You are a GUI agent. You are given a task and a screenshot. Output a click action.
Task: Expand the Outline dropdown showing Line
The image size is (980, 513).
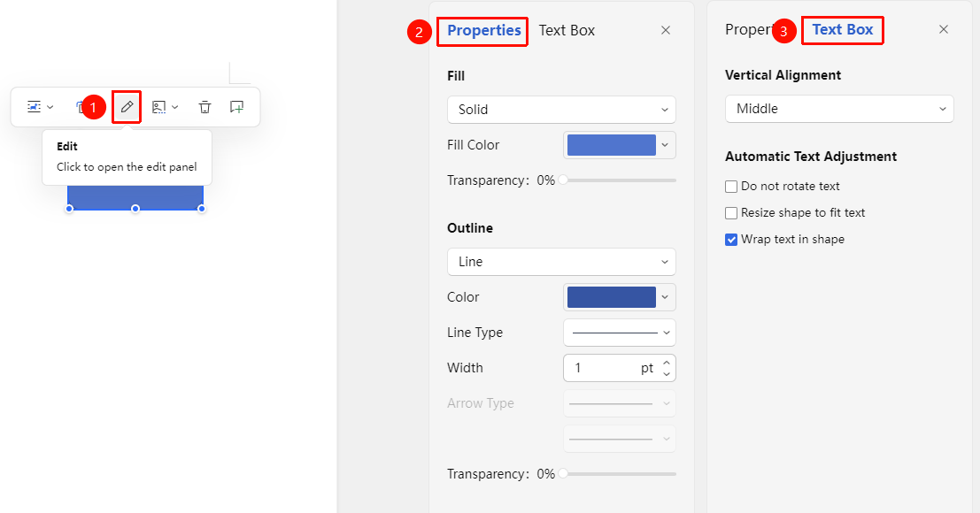point(561,262)
